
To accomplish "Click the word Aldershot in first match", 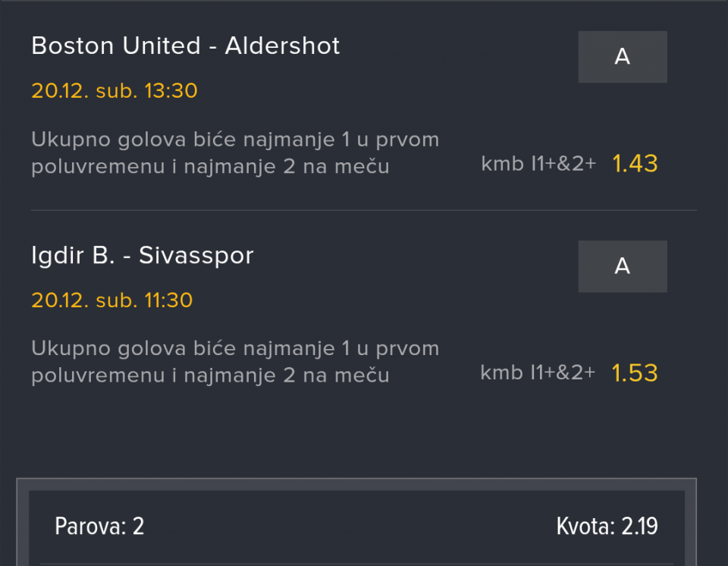I will click(283, 46).
